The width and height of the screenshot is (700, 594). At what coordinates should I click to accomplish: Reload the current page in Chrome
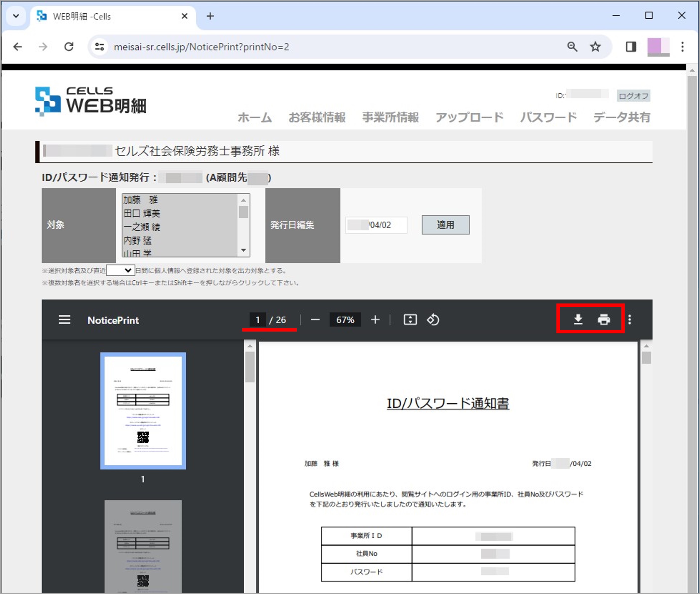point(69,47)
